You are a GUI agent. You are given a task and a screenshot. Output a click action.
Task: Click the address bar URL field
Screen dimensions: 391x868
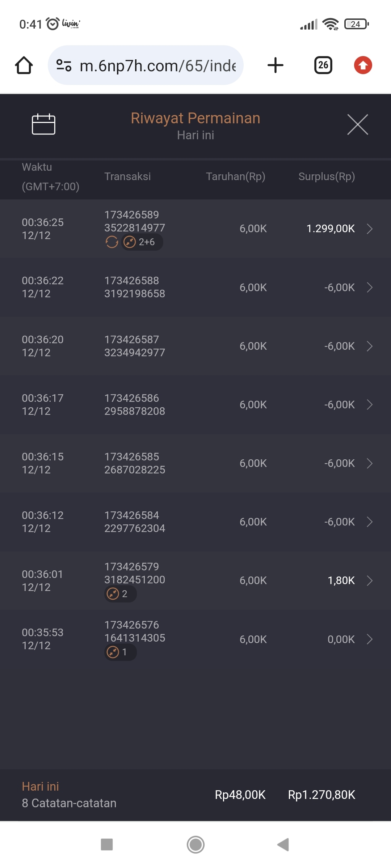point(157,65)
